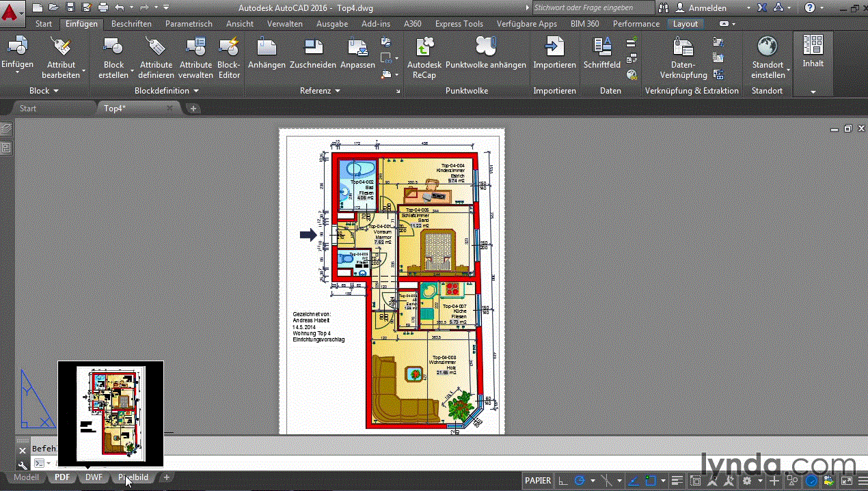
Task: Switch to the DWF layout tab
Action: pyautogui.click(x=94, y=477)
